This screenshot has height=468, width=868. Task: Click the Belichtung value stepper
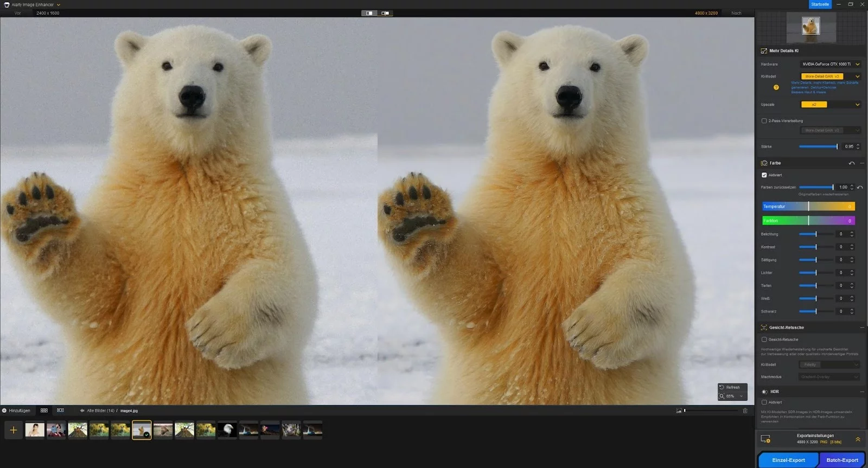tap(845, 234)
